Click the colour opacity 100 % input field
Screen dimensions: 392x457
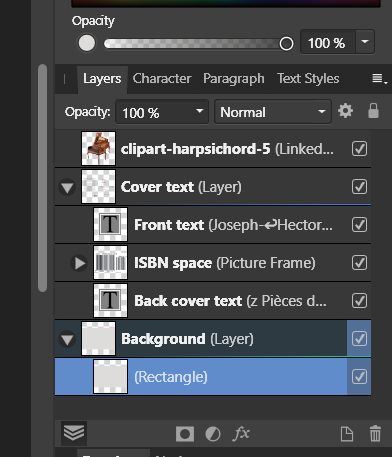328,42
